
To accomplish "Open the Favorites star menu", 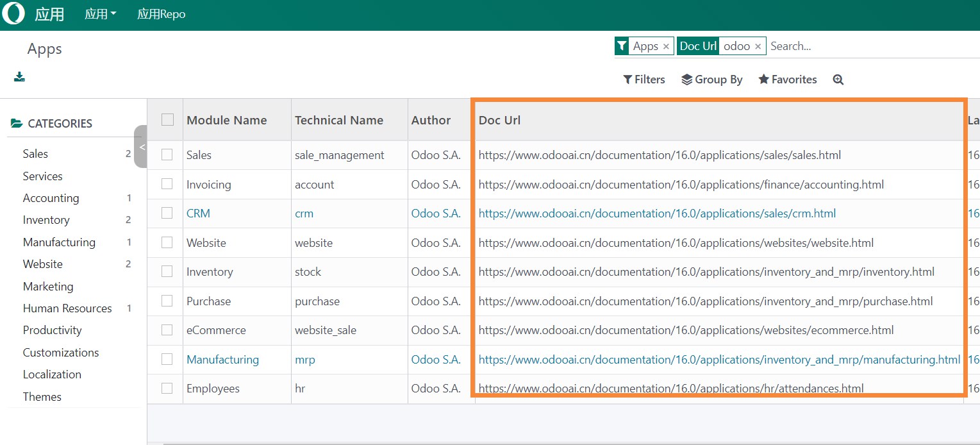I will click(x=787, y=80).
